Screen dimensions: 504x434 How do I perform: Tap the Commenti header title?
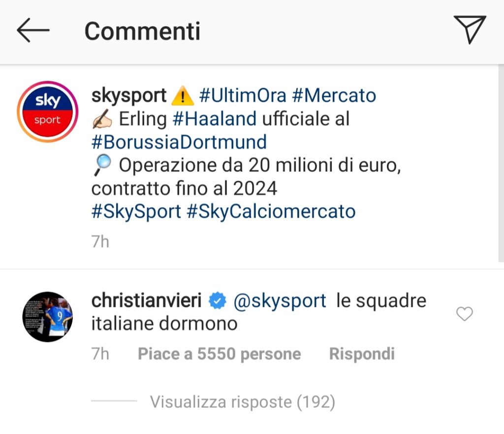click(x=142, y=31)
